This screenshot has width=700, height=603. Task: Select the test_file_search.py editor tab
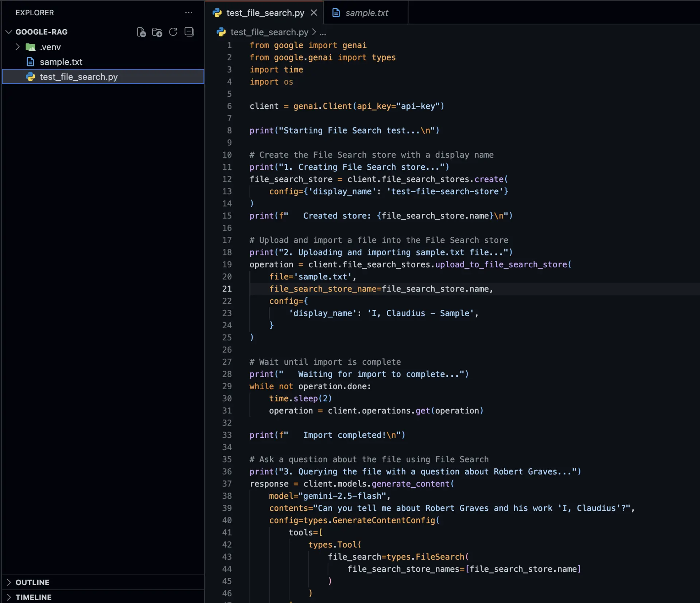[x=265, y=12]
